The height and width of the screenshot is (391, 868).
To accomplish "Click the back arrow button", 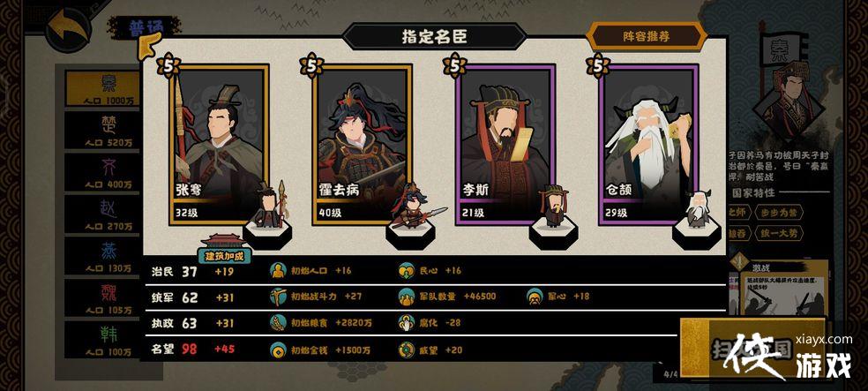I will [x=69, y=30].
